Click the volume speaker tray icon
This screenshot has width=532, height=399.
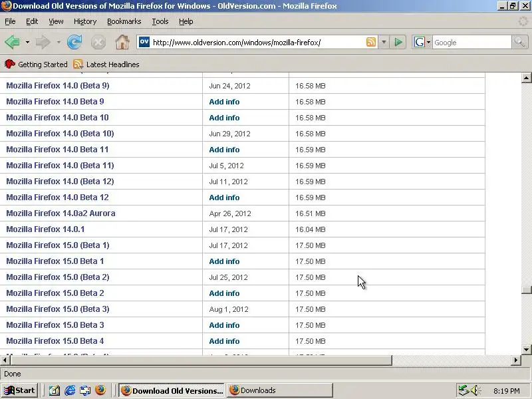(x=475, y=390)
